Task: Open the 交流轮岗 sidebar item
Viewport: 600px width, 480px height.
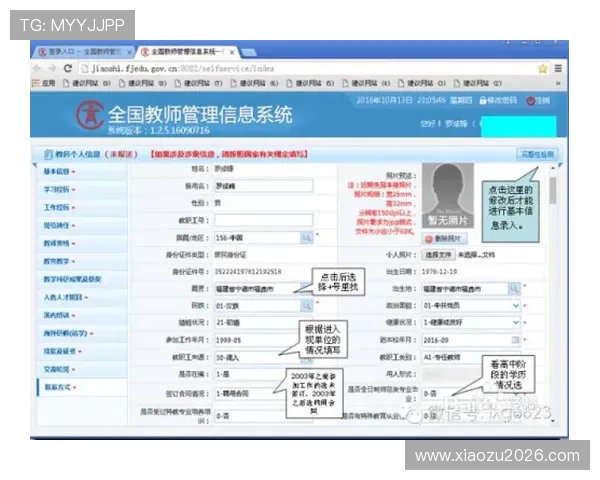Action: pos(82,369)
